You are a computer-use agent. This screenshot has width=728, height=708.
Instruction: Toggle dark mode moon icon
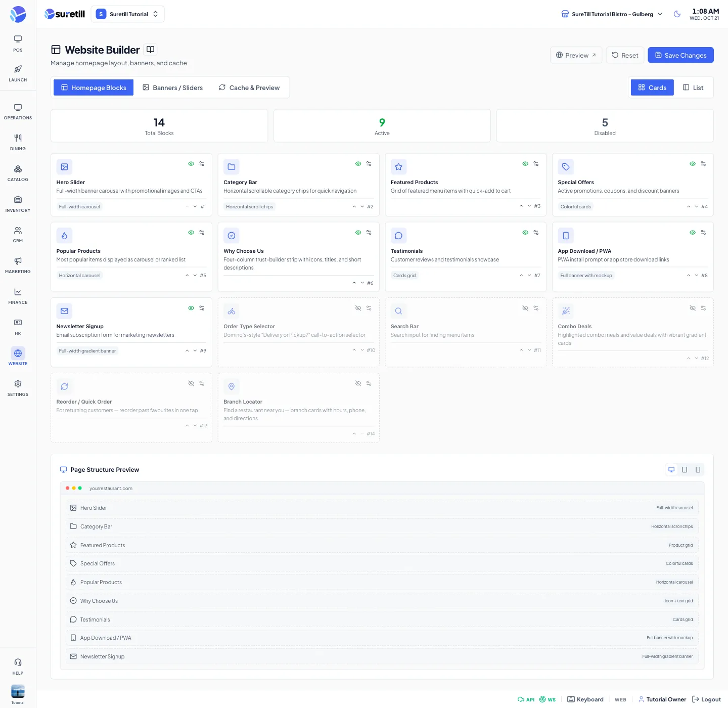[x=677, y=14]
